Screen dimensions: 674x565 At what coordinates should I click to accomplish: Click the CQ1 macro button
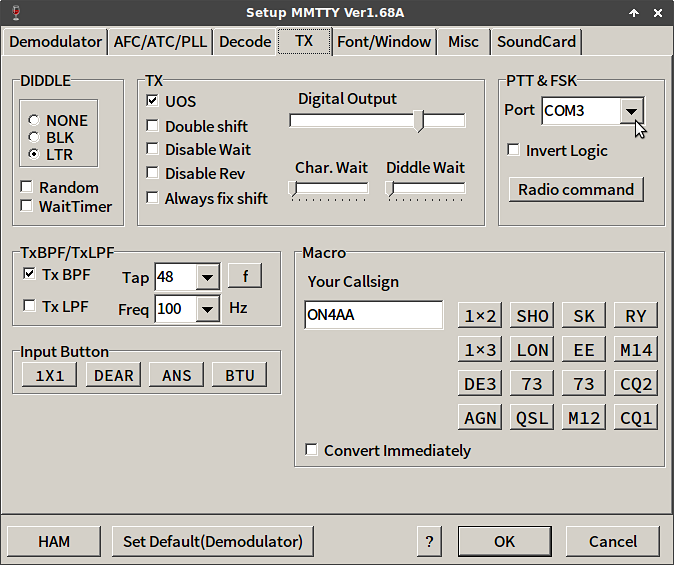click(x=636, y=418)
